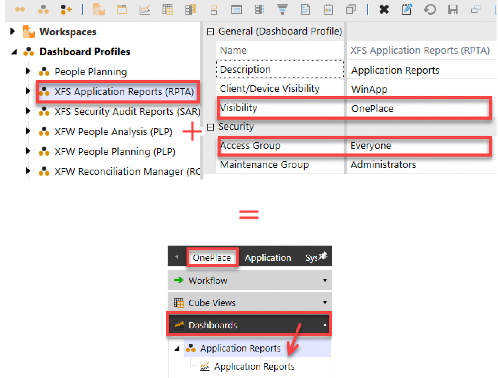
Task: Click the left arrow in OnePlace tab bar
Action: pyautogui.click(x=177, y=256)
